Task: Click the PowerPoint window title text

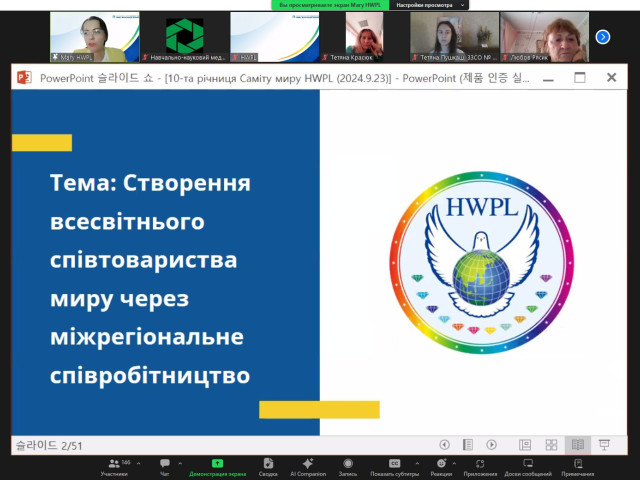Action: (284, 78)
